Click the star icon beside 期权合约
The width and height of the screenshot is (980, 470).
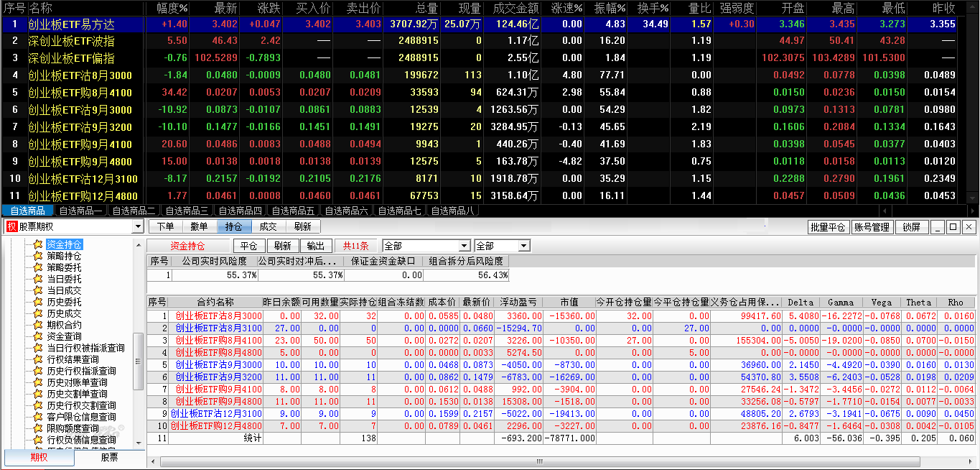click(x=38, y=325)
